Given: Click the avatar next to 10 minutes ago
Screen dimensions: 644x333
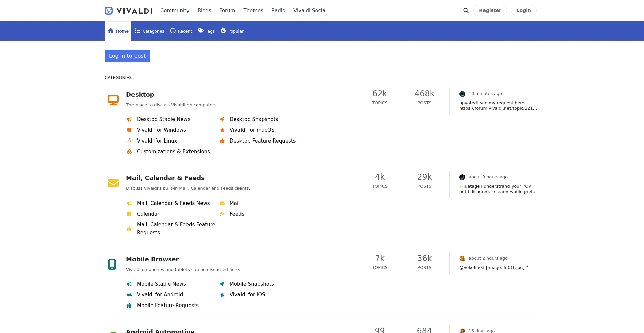Looking at the screenshot, I should (462, 94).
